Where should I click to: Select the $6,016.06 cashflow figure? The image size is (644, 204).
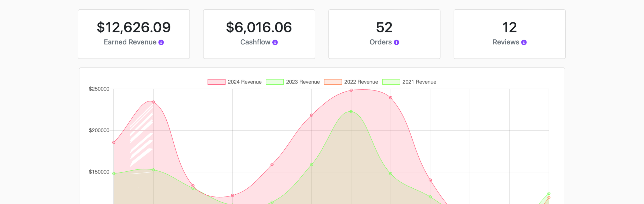tap(259, 27)
